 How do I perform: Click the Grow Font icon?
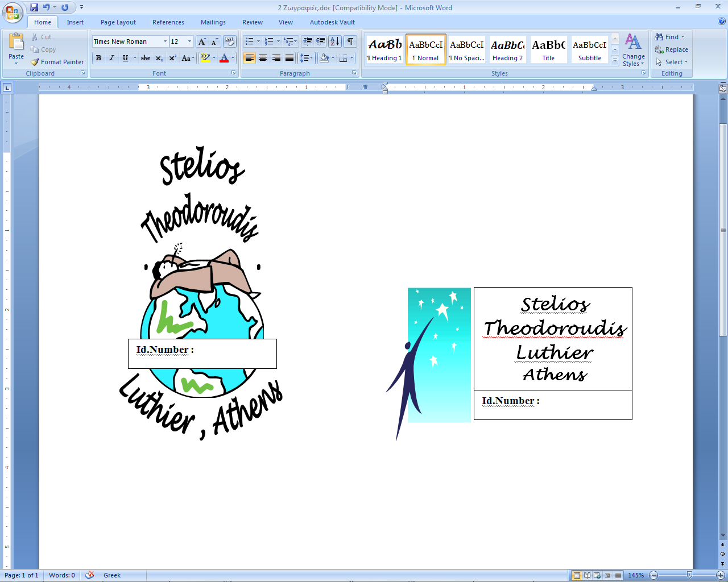click(x=202, y=41)
